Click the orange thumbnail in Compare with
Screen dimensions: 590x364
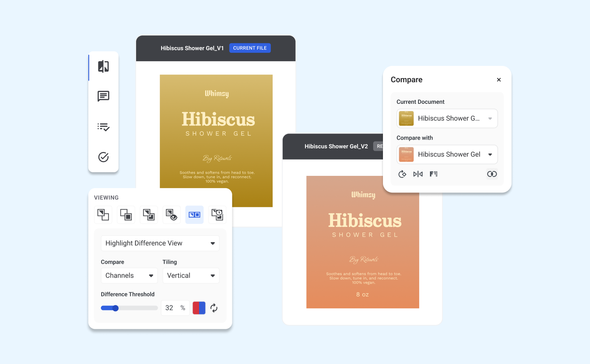click(x=406, y=155)
